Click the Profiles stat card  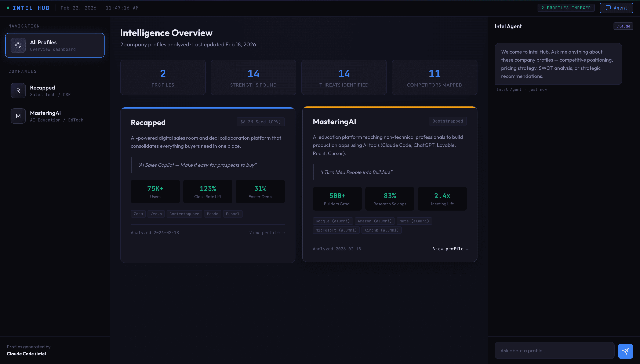163,77
